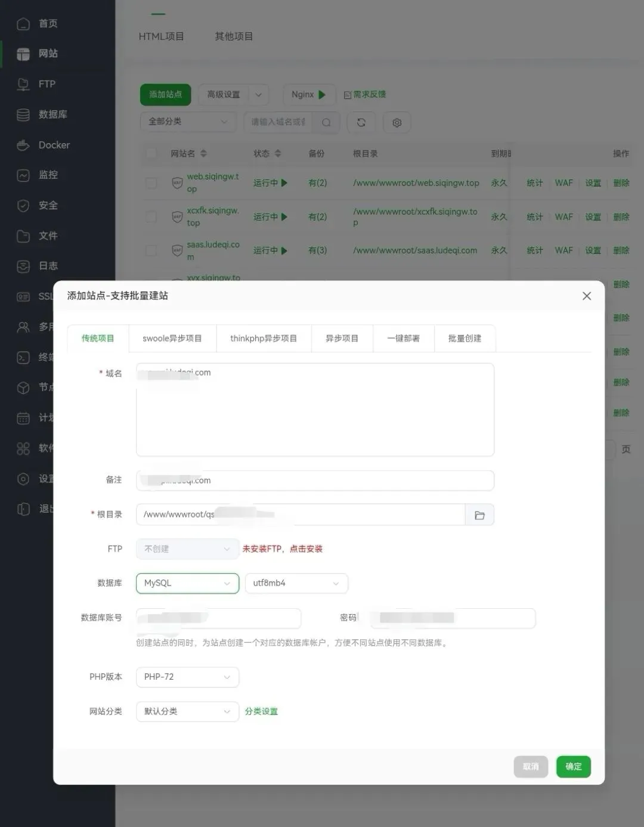Open the FTP sidebar icon
The image size is (644, 827).
point(23,84)
